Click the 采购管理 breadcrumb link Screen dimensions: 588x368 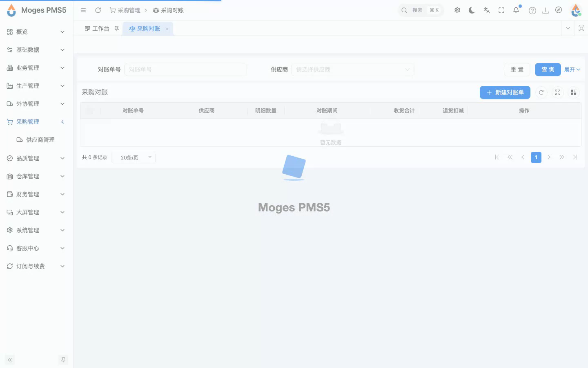coord(125,10)
